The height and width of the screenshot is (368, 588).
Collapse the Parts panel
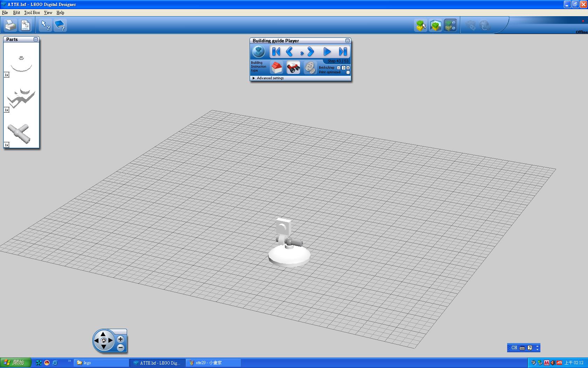tap(36, 39)
